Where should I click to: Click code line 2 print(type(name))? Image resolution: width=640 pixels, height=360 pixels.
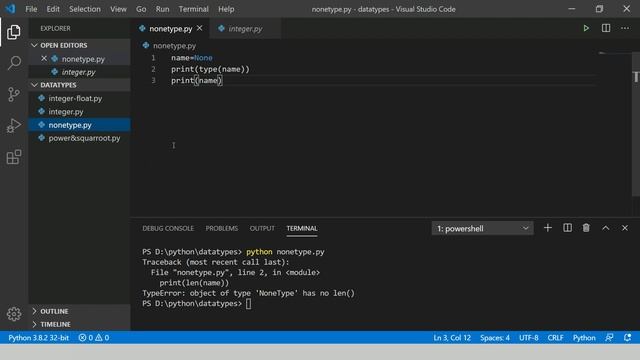(x=210, y=69)
